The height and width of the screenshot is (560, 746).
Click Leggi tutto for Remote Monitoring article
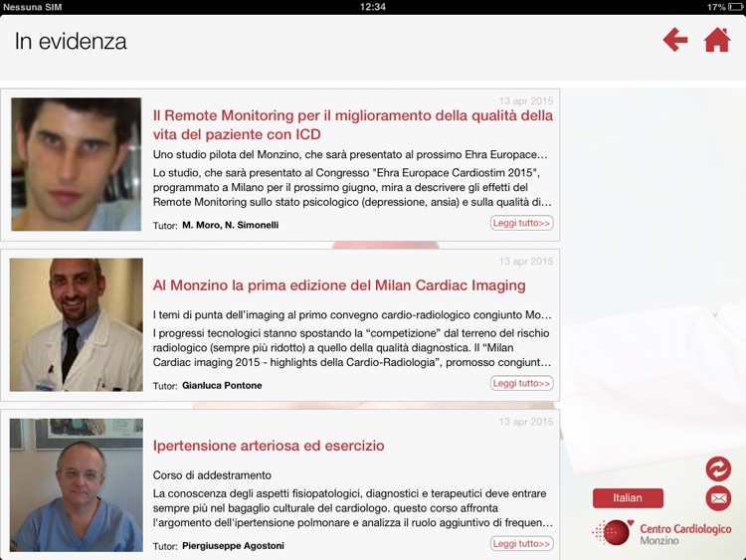521,223
